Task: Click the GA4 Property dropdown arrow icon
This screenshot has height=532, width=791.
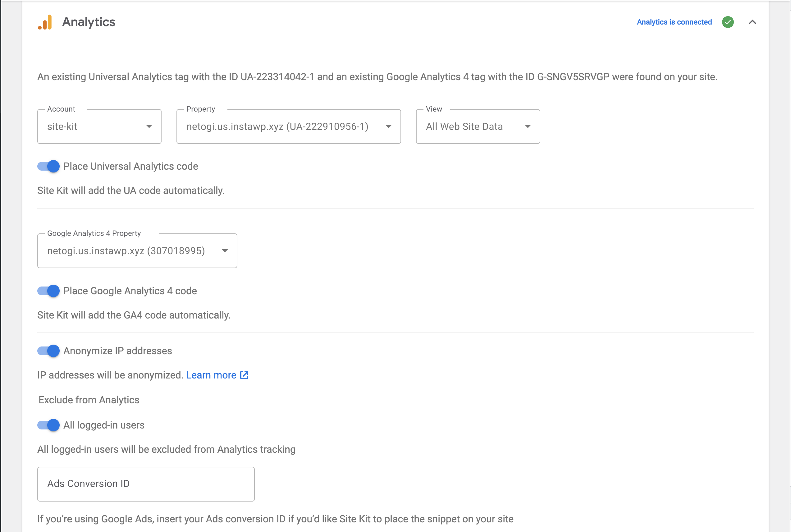Action: pos(225,251)
